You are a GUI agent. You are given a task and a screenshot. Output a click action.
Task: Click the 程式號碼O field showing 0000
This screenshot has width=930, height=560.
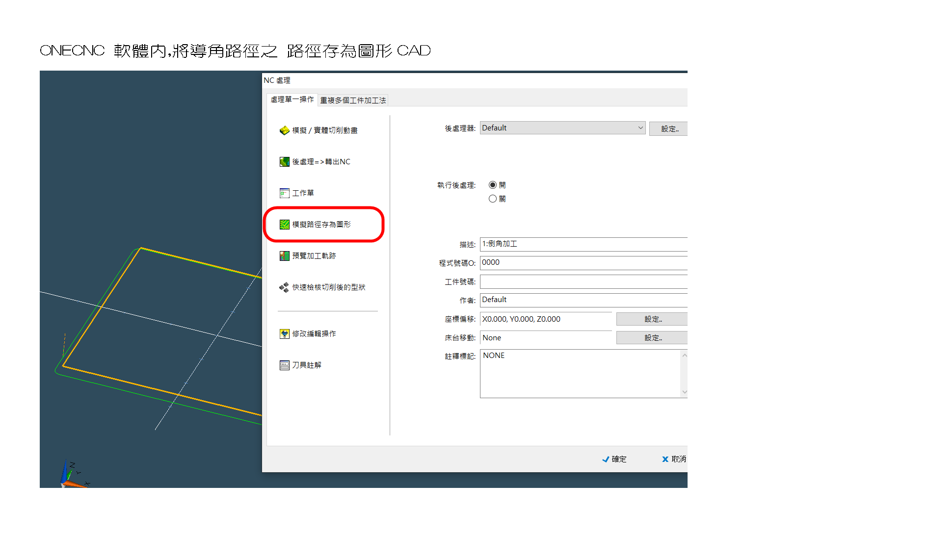click(x=584, y=262)
